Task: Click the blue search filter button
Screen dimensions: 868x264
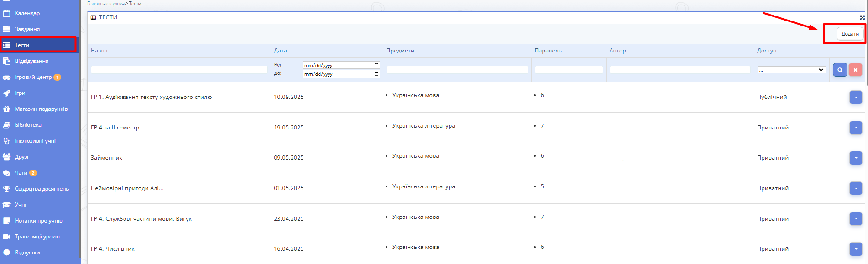Action: (840, 70)
